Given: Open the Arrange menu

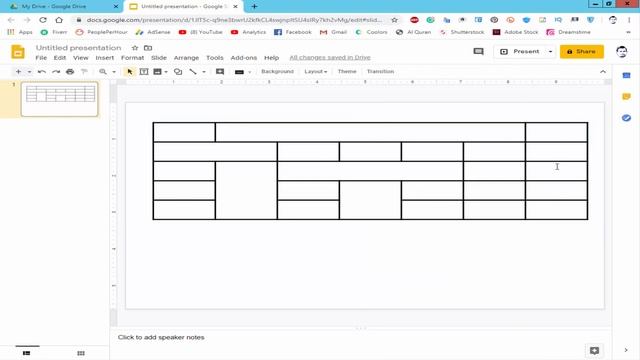Looking at the screenshot, I should tap(186, 58).
